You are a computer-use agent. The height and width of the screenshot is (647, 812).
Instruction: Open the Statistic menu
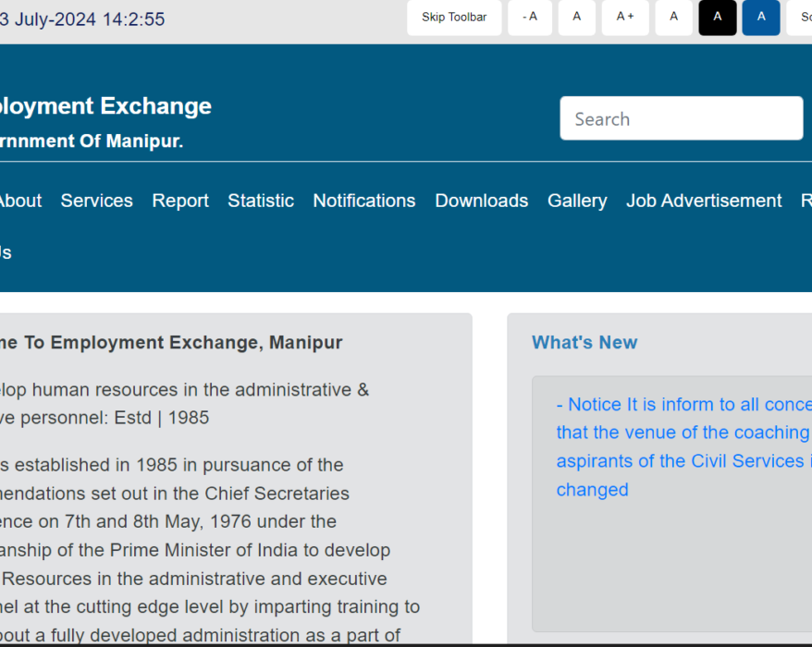tap(261, 201)
